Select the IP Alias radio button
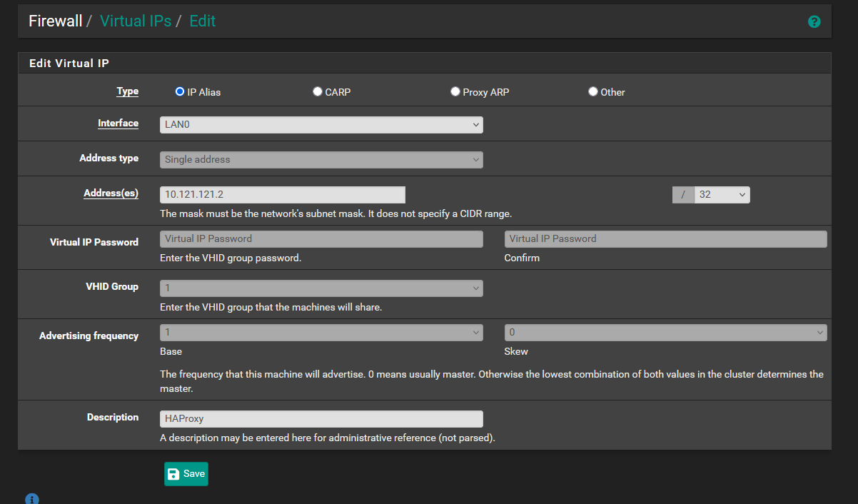 point(180,91)
